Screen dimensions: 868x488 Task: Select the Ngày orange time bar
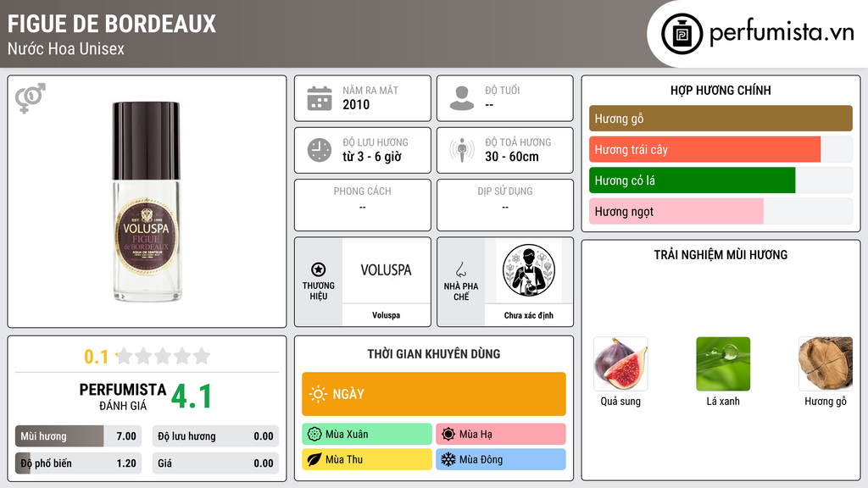pos(434,394)
